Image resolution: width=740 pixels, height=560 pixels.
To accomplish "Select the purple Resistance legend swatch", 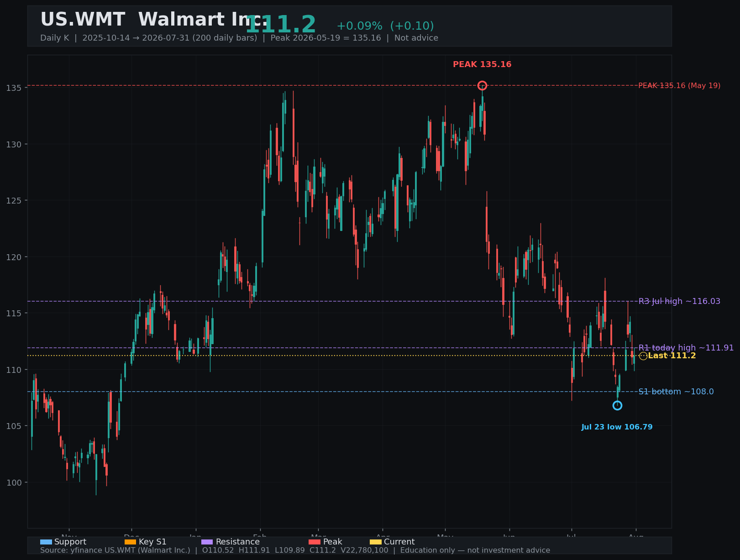I will coord(207,542).
